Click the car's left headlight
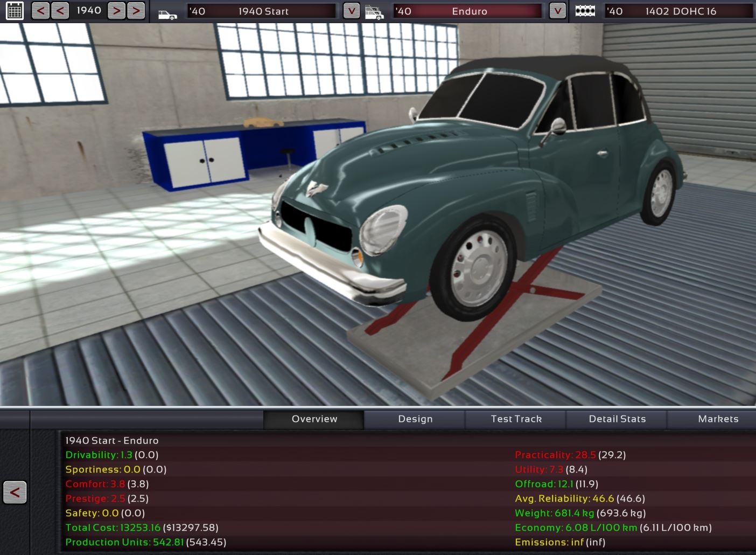This screenshot has width=756, height=555. click(383, 230)
